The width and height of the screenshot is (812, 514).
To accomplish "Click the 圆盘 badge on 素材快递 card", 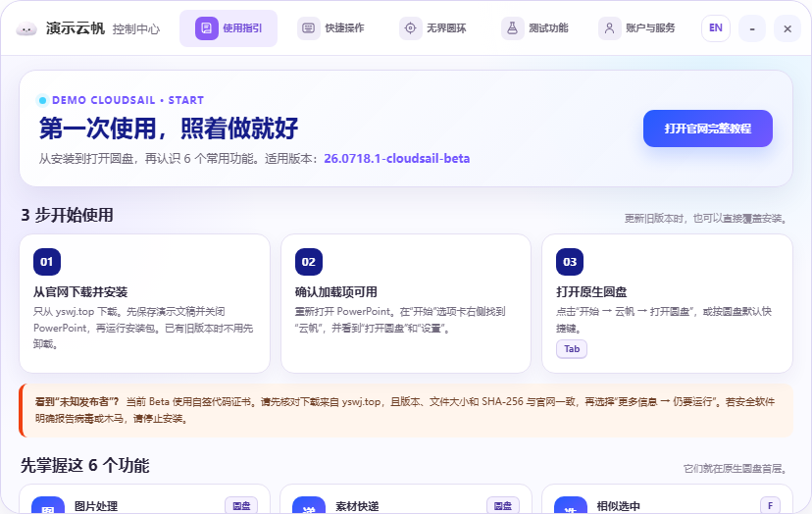I will coord(503,506).
